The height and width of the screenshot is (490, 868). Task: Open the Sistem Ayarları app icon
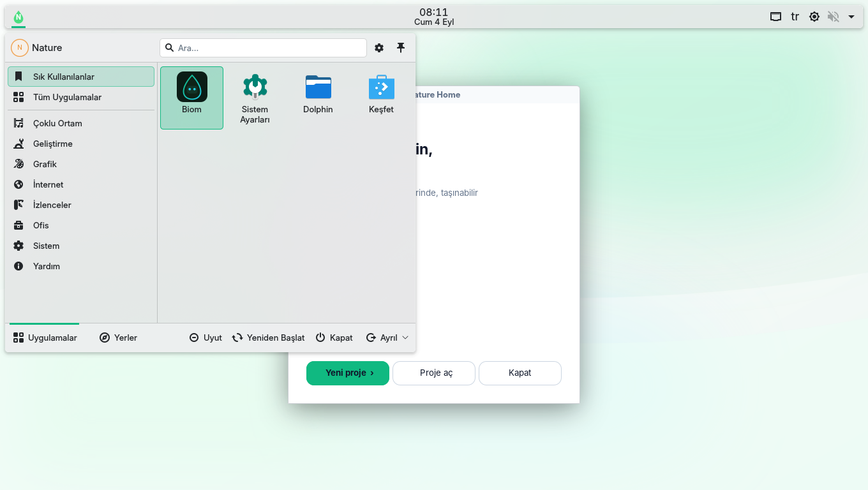coord(255,87)
